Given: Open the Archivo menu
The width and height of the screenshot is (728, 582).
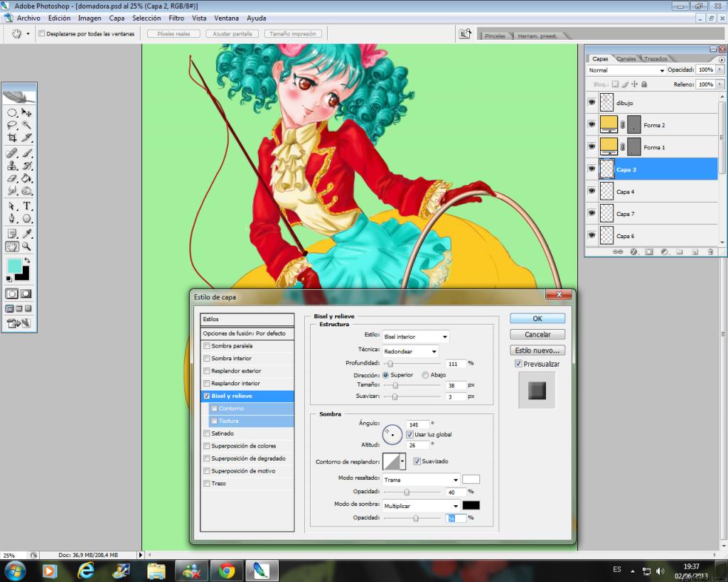Looking at the screenshot, I should [28, 18].
